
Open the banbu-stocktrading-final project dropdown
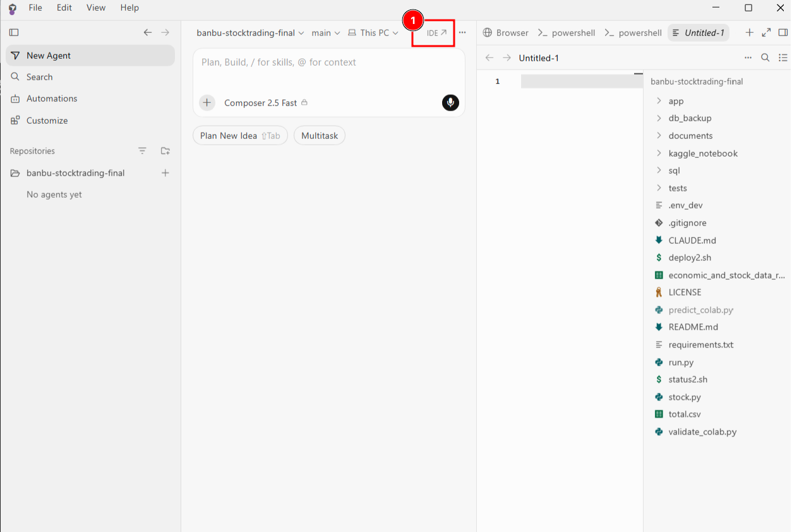250,33
